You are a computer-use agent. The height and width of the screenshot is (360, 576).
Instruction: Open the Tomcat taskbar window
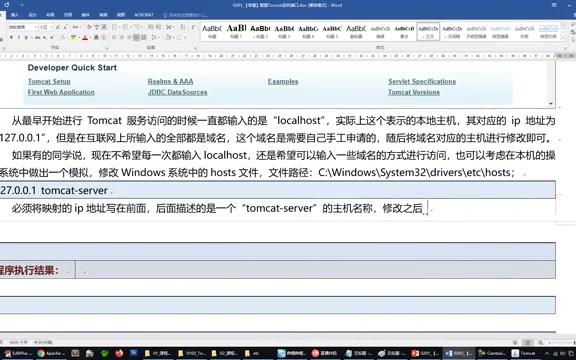click(x=525, y=353)
